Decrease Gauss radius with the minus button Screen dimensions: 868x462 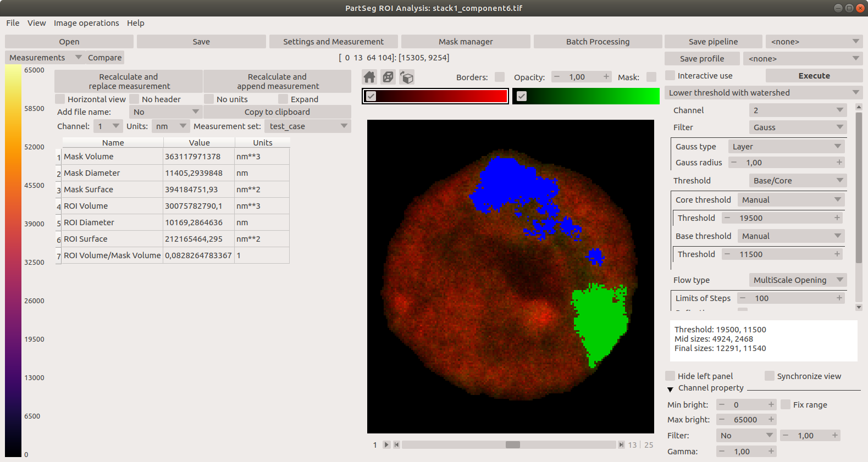pyautogui.click(x=734, y=162)
